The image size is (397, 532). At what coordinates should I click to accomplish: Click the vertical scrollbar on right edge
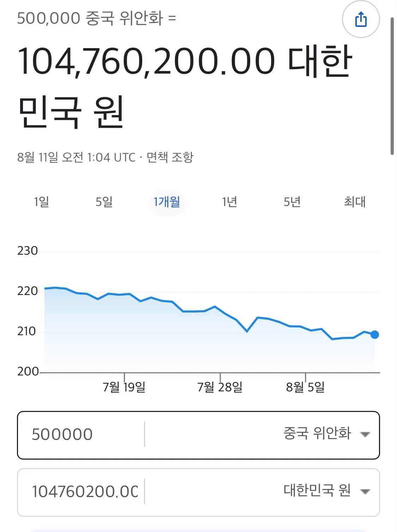(392, 86)
